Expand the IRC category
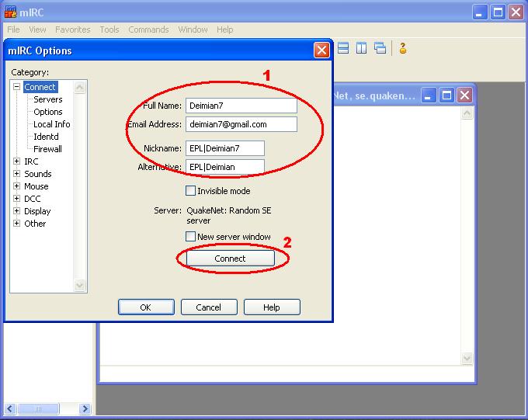This screenshot has width=528, height=420. (x=16, y=161)
